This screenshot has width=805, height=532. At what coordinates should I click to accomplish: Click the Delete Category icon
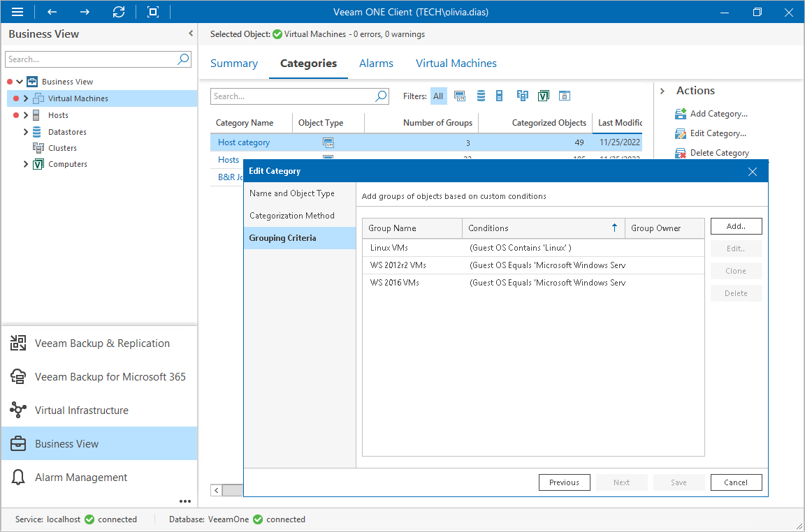click(681, 153)
